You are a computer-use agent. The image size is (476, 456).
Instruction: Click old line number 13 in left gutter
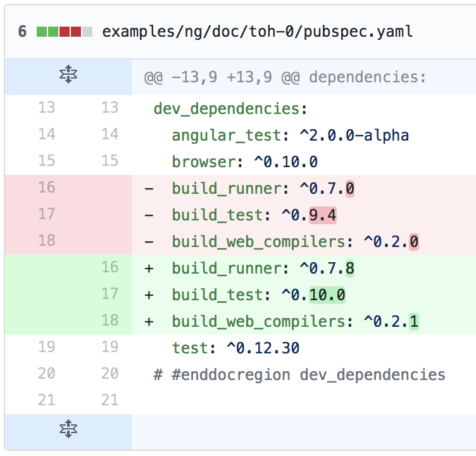(46, 108)
